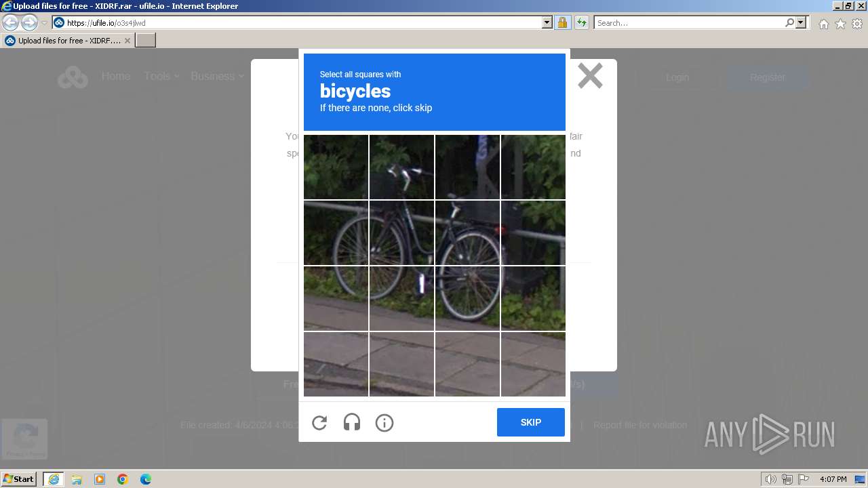Refresh the page using the refresh icon
The width and height of the screenshot is (868, 488).
click(581, 23)
